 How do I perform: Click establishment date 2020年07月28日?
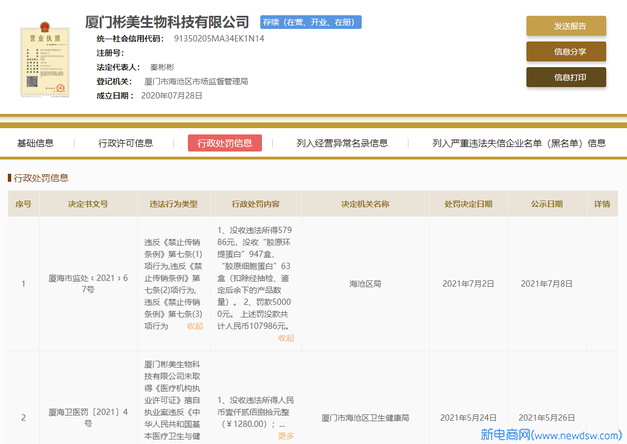tap(172, 96)
